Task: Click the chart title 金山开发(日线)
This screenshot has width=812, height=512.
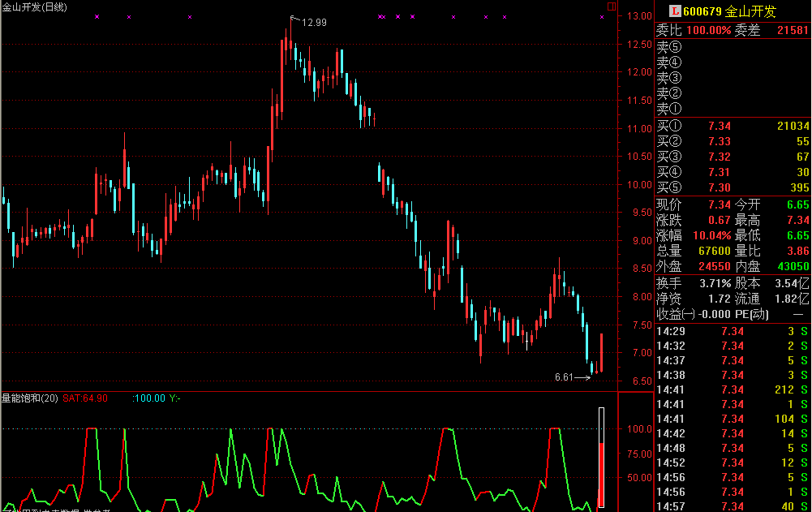Action: (x=34, y=7)
